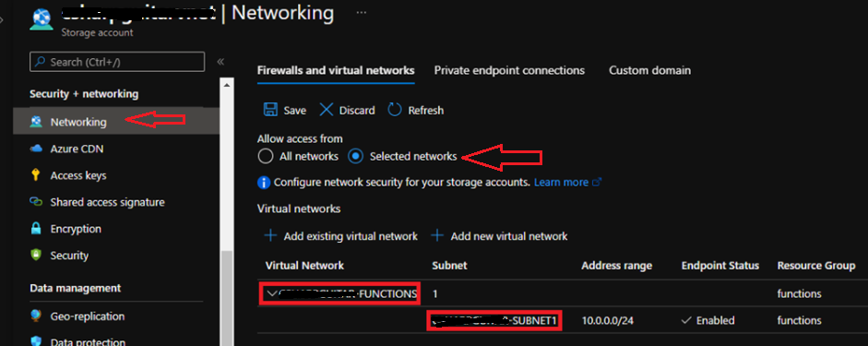Collapse the FUNCTIONS virtual network row
The width and height of the screenshot is (868, 346).
pyautogui.click(x=271, y=294)
